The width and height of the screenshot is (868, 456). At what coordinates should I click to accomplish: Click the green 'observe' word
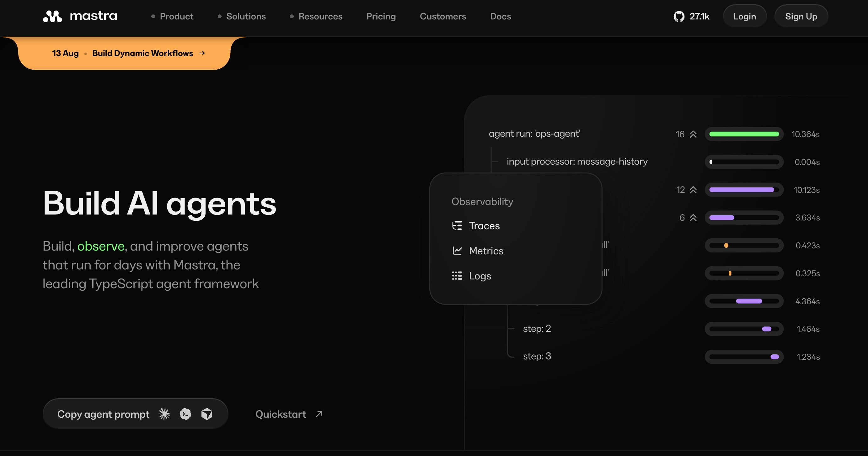101,246
